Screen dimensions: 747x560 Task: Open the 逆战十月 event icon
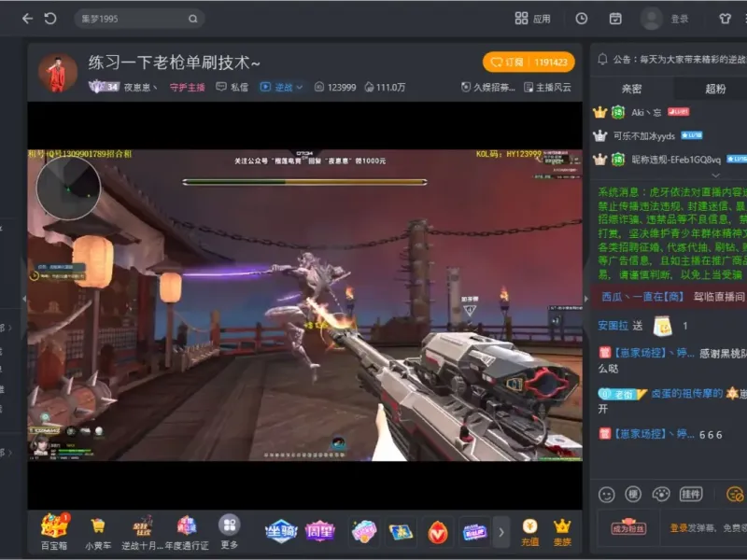pyautogui.click(x=142, y=532)
